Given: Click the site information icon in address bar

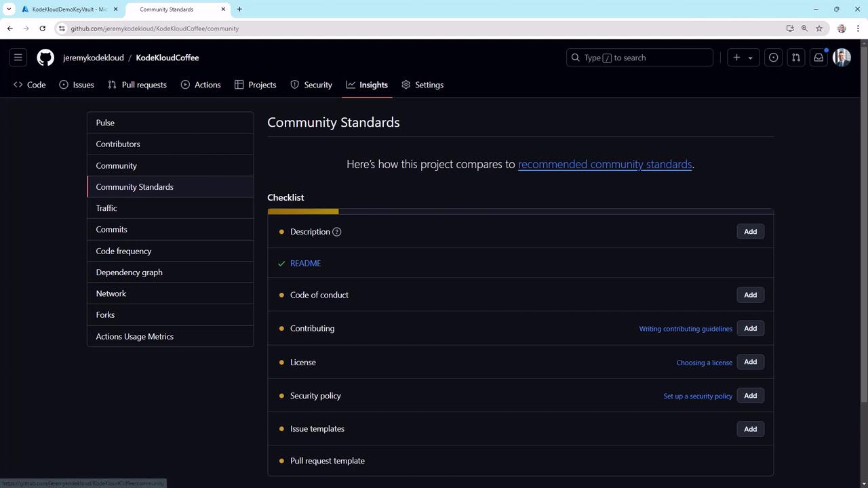Looking at the screenshot, I should pyautogui.click(x=62, y=28).
